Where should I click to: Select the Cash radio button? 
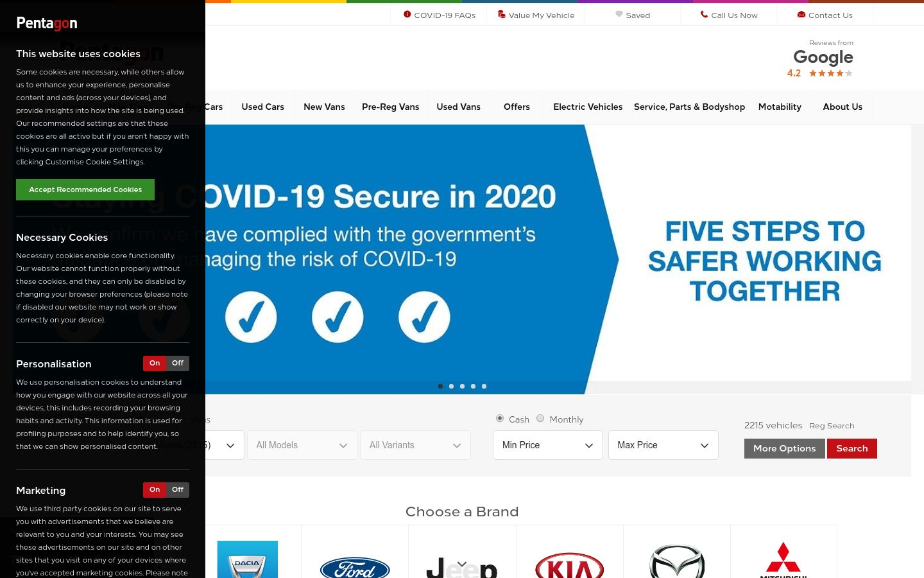[500, 418]
